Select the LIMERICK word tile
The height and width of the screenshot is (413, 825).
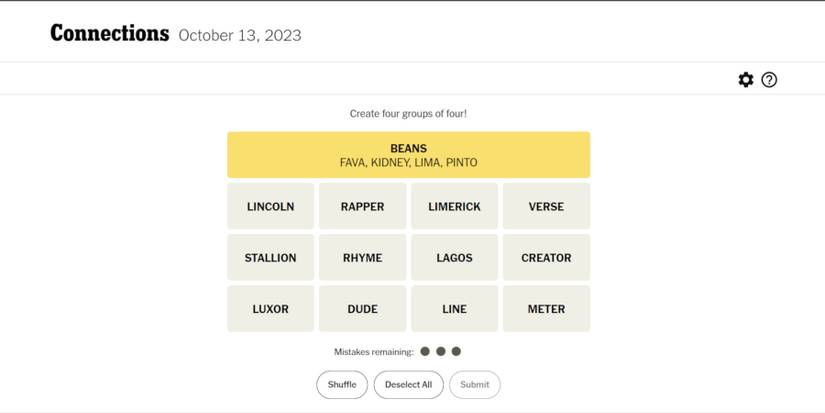coord(454,206)
